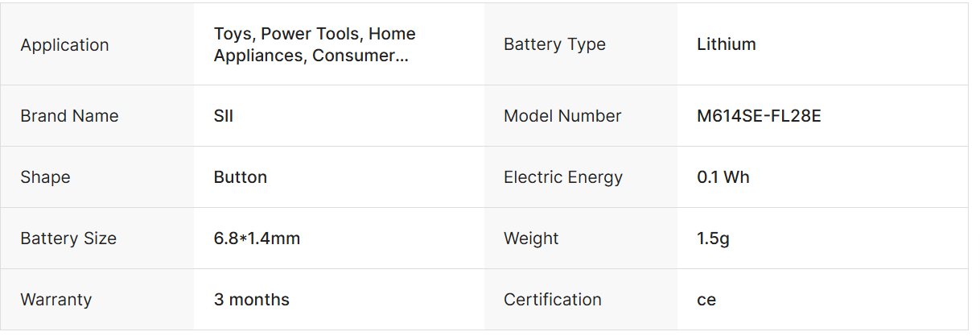This screenshot has width=980, height=336.
Task: Click the 6.8*1.4mm size value
Action: pos(257,239)
